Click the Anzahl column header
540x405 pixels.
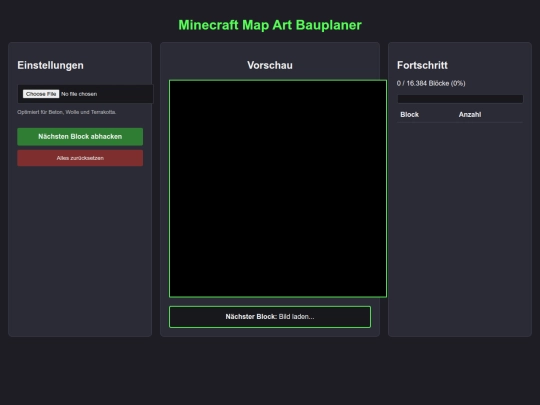pyautogui.click(x=470, y=115)
